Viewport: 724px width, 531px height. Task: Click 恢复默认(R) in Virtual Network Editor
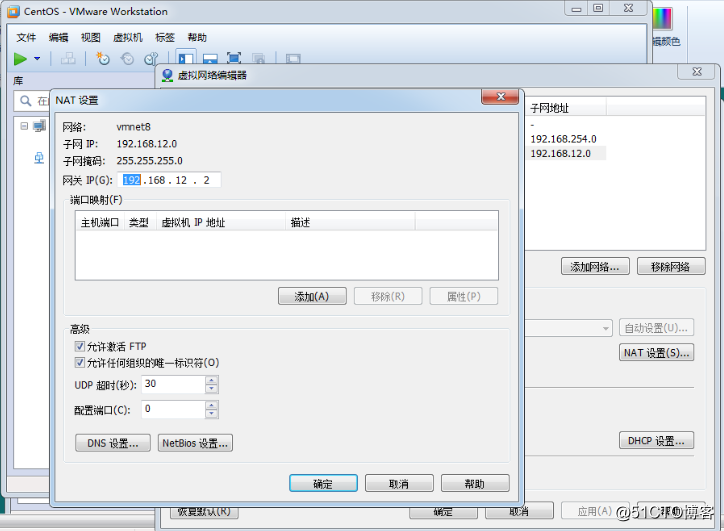point(204,511)
